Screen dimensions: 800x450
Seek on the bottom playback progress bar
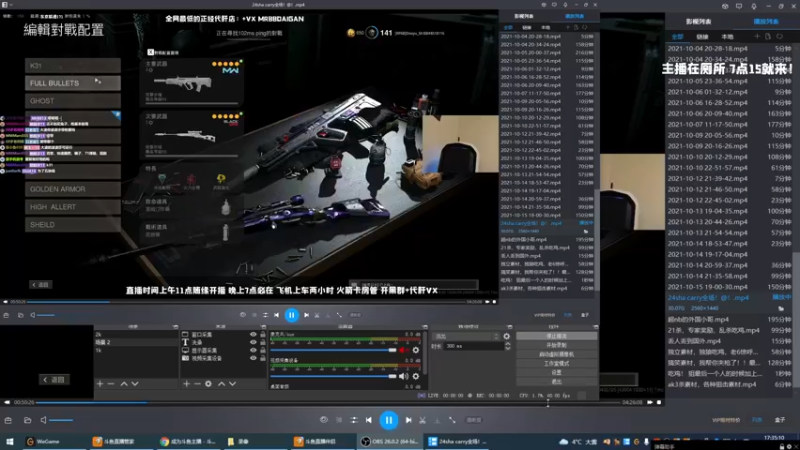coord(328,402)
